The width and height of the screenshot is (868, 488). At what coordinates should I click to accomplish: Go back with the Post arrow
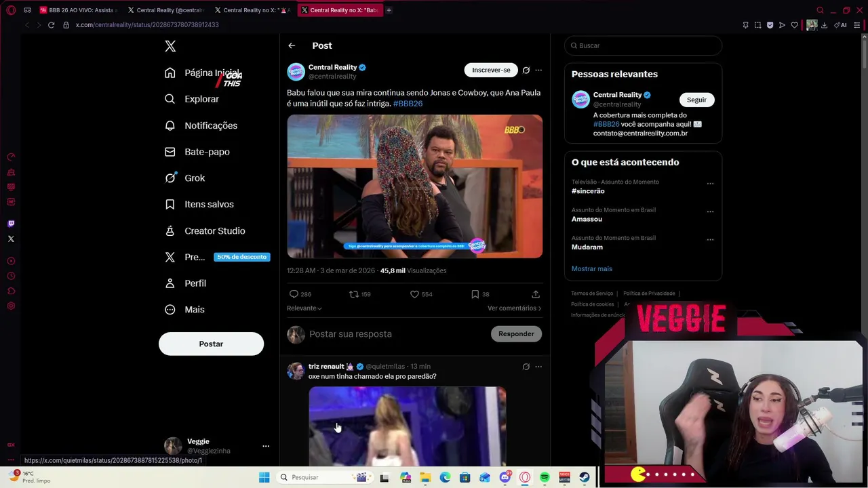point(292,45)
